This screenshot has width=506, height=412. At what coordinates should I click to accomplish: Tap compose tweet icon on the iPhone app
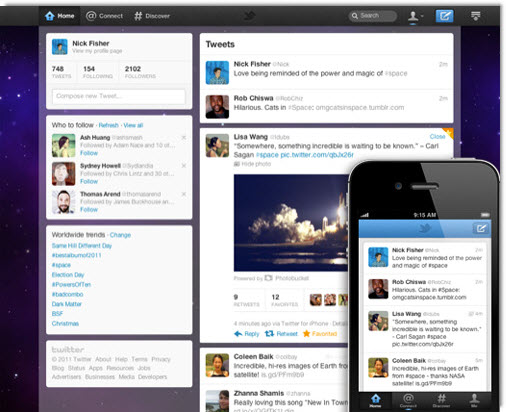pos(481,228)
